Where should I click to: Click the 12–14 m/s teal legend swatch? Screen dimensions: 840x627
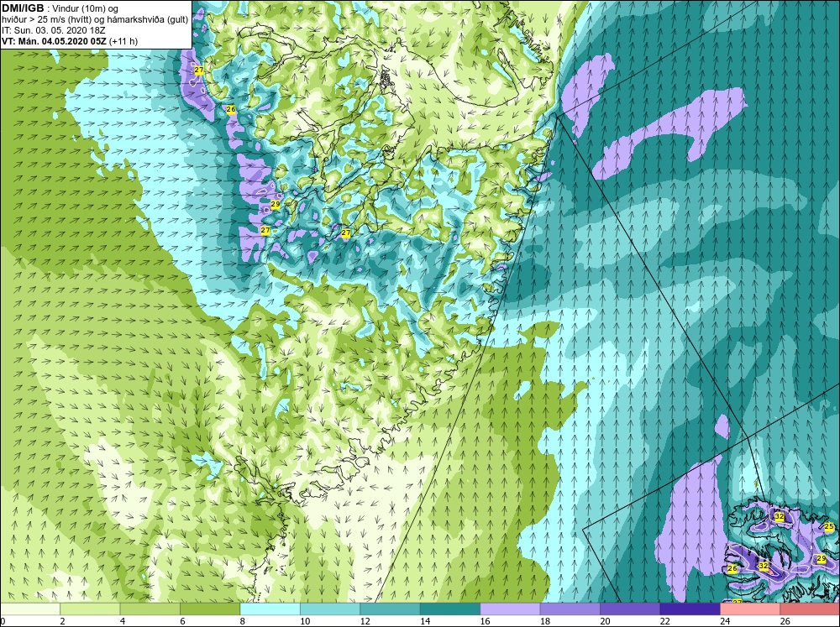(x=390, y=609)
